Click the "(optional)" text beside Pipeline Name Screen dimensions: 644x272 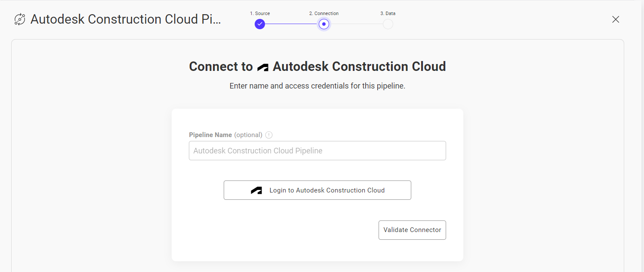tap(248, 135)
